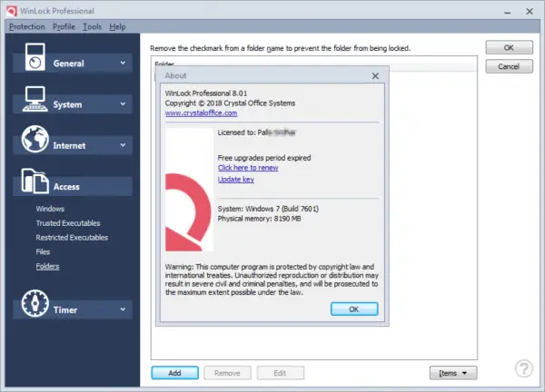This screenshot has height=392, width=545.
Task: Click 'System: Windows 7 (Build 7601)' text
Action: coord(268,209)
